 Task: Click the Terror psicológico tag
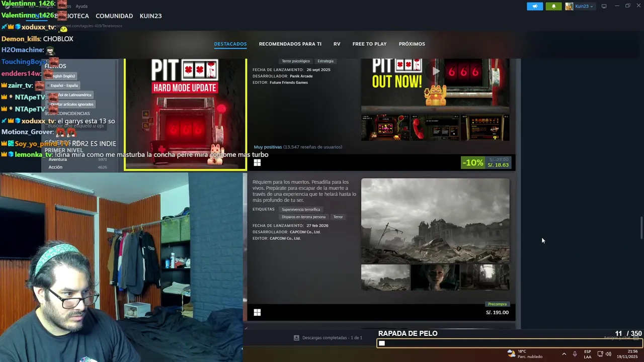tap(296, 61)
